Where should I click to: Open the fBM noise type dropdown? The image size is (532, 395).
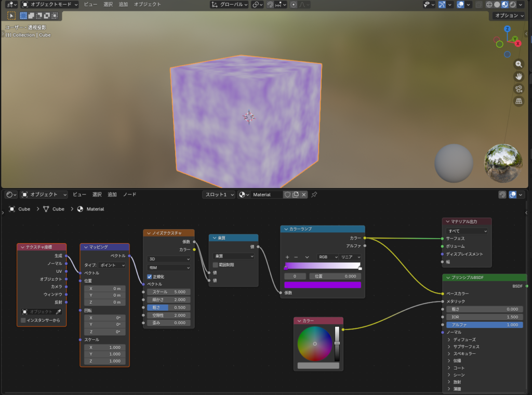[x=169, y=267]
